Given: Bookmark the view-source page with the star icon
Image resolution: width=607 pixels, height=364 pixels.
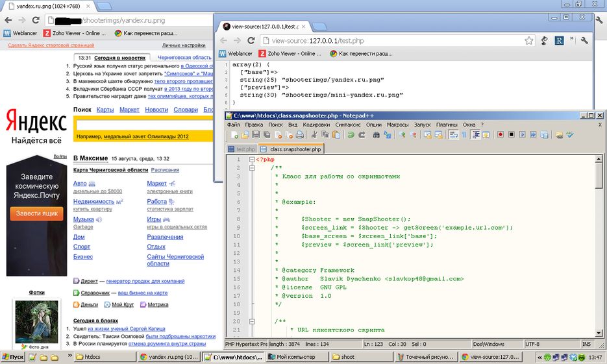Looking at the screenshot, I should coord(529,40).
